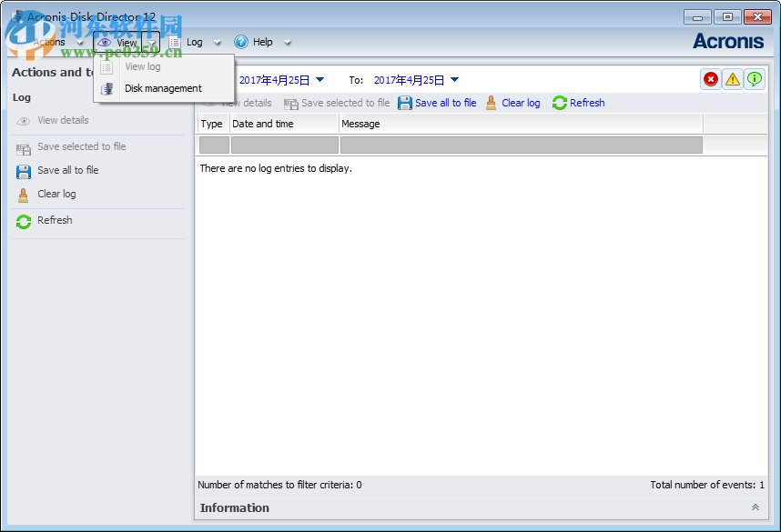This screenshot has height=532, width=781.
Task: Click the From date 2017年4月25日 value
Action: (275, 80)
